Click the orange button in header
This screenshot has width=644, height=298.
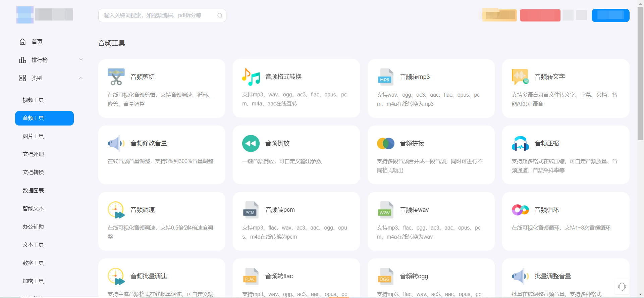[x=499, y=15]
